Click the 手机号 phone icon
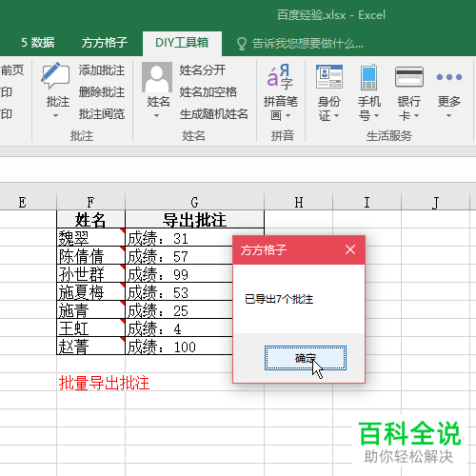 click(368, 77)
